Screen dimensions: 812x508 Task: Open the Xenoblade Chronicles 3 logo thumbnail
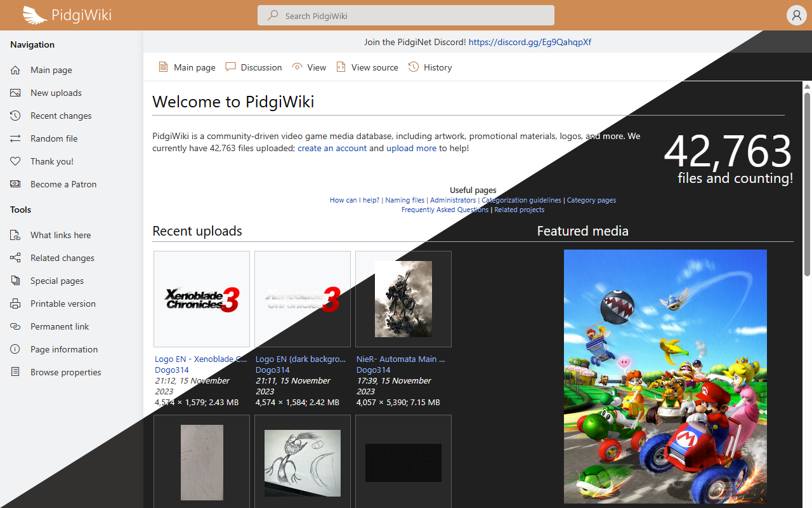tap(201, 298)
